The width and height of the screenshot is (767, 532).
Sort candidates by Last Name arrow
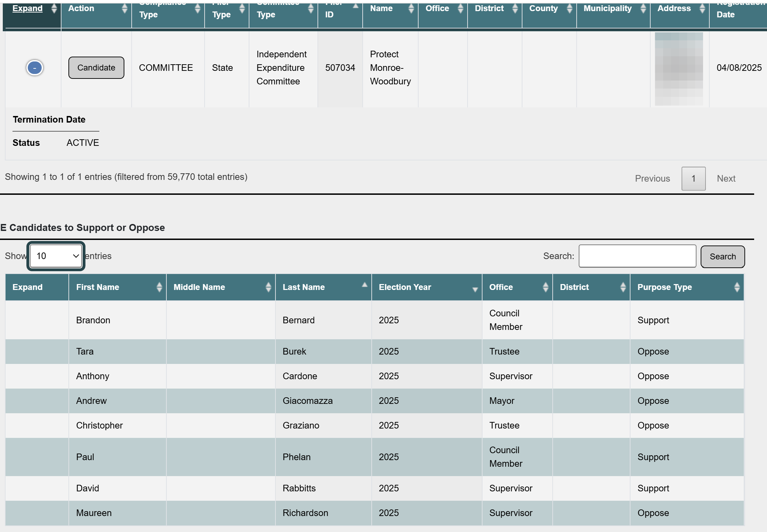point(364,285)
